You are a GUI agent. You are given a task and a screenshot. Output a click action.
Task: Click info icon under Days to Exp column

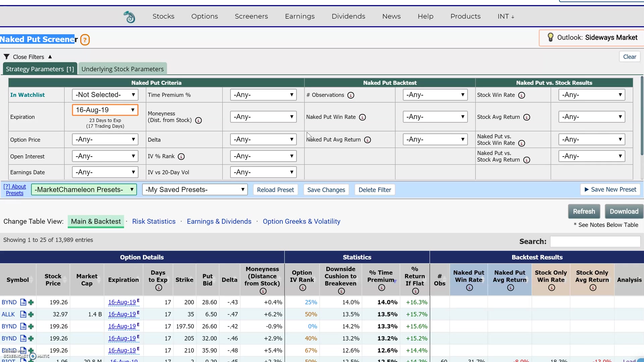tap(159, 288)
